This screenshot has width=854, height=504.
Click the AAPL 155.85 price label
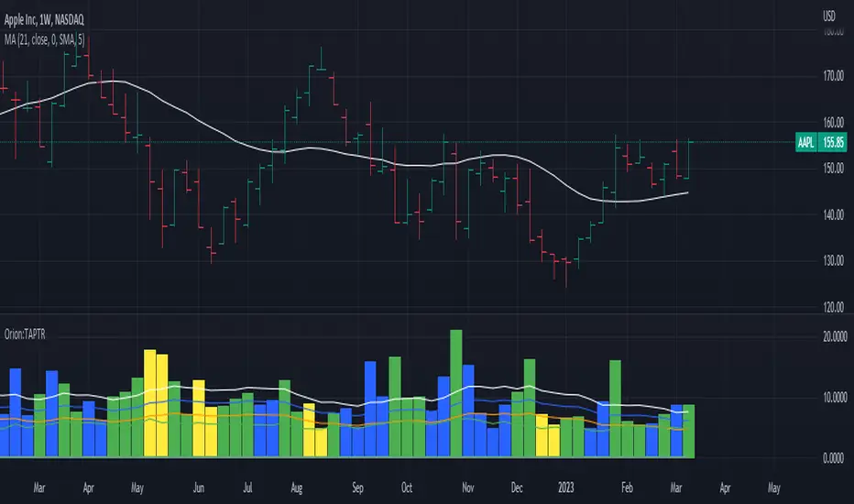pos(821,142)
